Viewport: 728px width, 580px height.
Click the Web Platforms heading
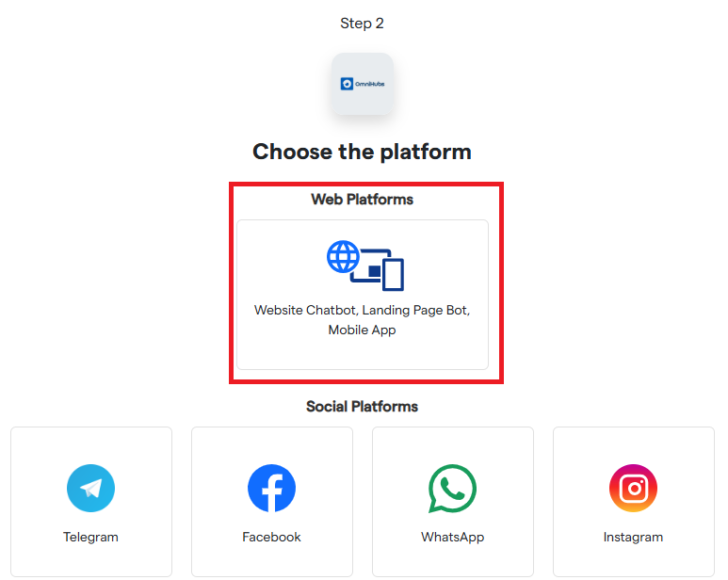pyautogui.click(x=363, y=200)
